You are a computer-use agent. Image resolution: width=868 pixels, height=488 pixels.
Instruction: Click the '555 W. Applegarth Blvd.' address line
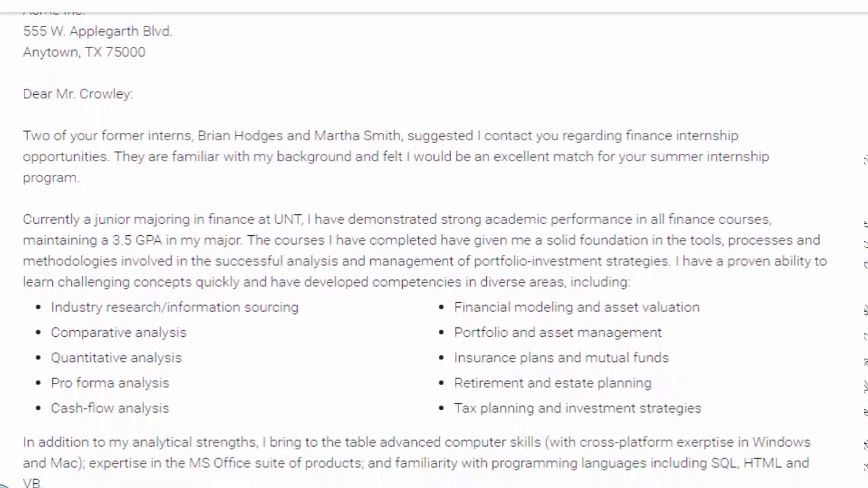point(98,31)
